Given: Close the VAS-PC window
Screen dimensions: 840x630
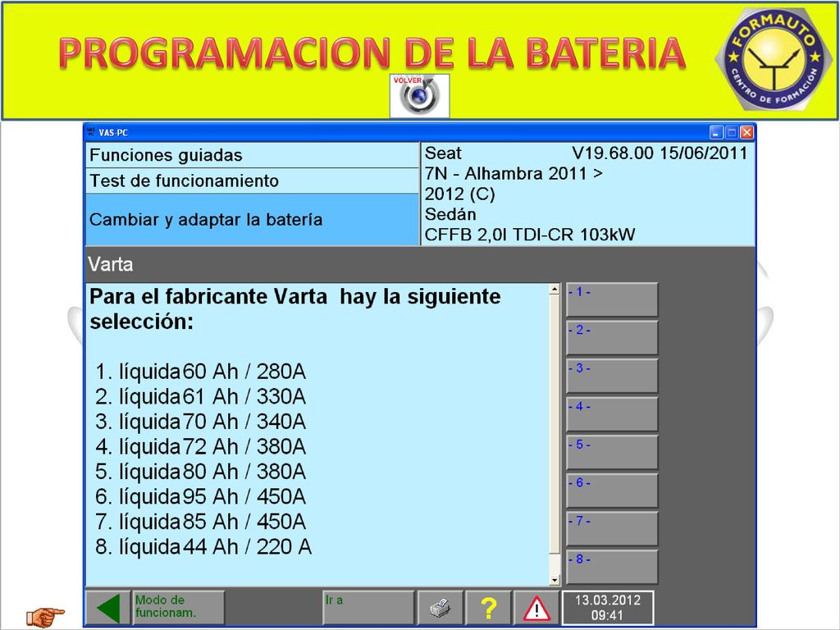Looking at the screenshot, I should [x=746, y=132].
